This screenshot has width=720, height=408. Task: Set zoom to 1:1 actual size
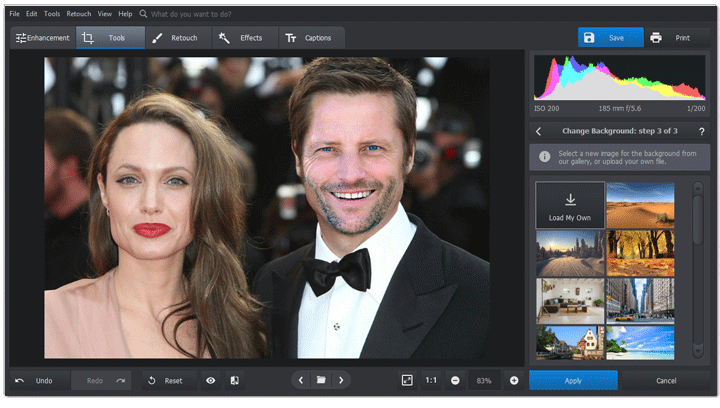point(431,381)
